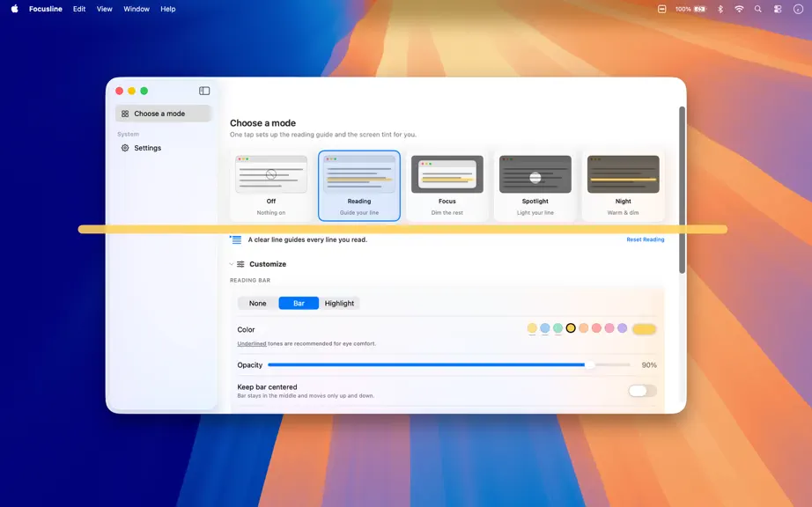The width and height of the screenshot is (812, 507).
Task: Click the Opacity slider track
Action: coord(448,364)
